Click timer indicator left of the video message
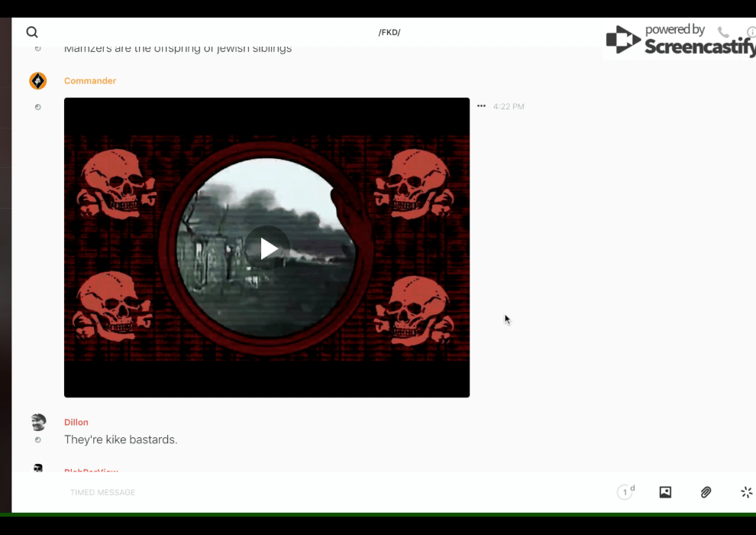756x535 pixels. [x=37, y=107]
